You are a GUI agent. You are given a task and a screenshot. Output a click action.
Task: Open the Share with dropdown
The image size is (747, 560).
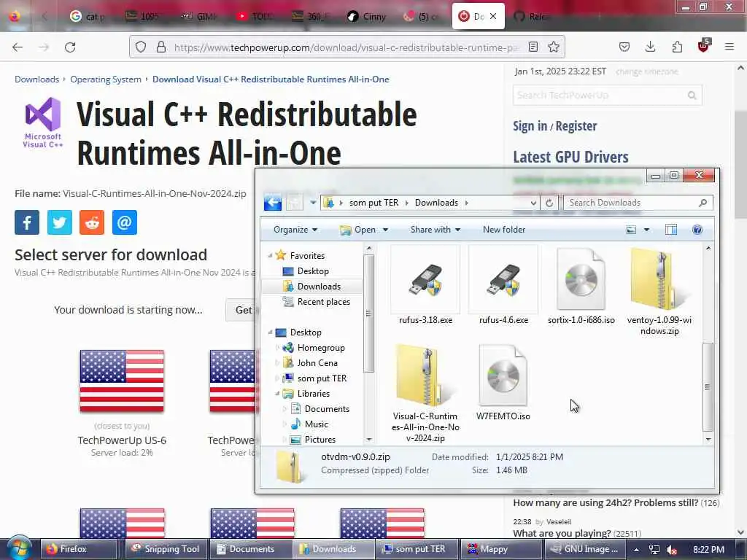pyautogui.click(x=436, y=230)
